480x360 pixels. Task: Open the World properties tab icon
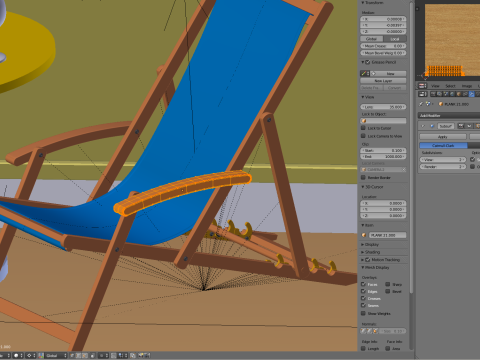click(452, 94)
